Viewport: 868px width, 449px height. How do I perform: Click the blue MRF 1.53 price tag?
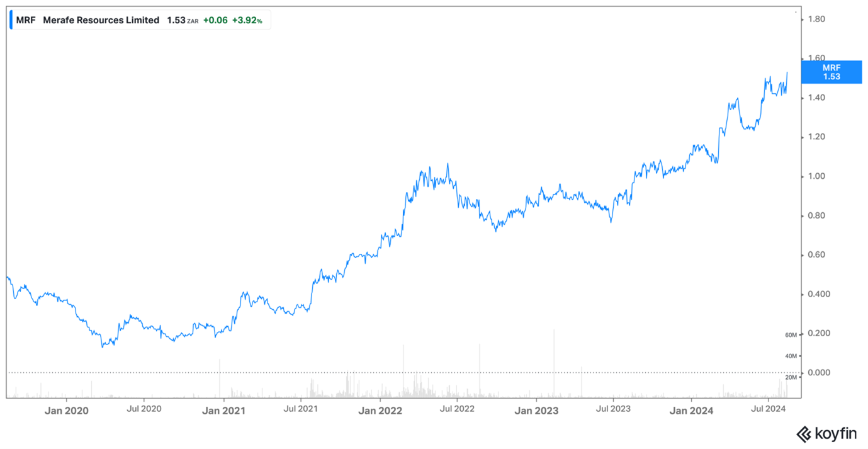[831, 72]
